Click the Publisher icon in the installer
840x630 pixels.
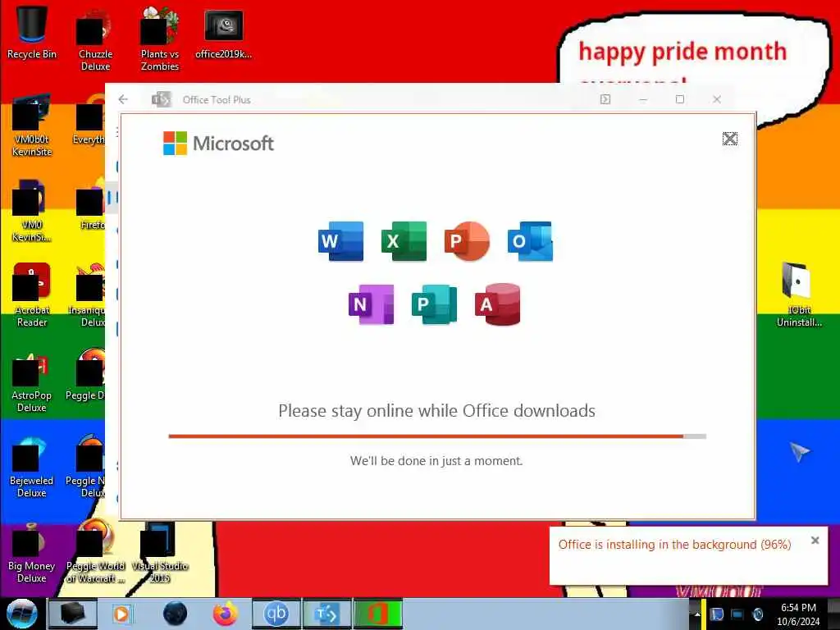click(x=435, y=304)
